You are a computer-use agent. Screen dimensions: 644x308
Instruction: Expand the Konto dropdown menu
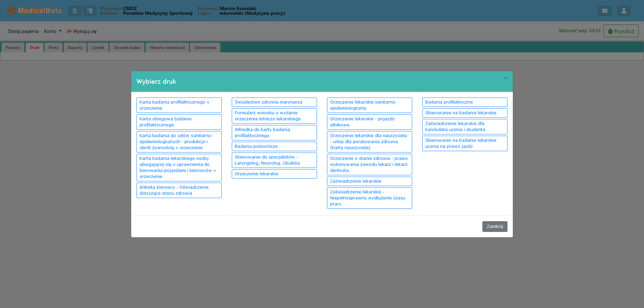click(53, 31)
